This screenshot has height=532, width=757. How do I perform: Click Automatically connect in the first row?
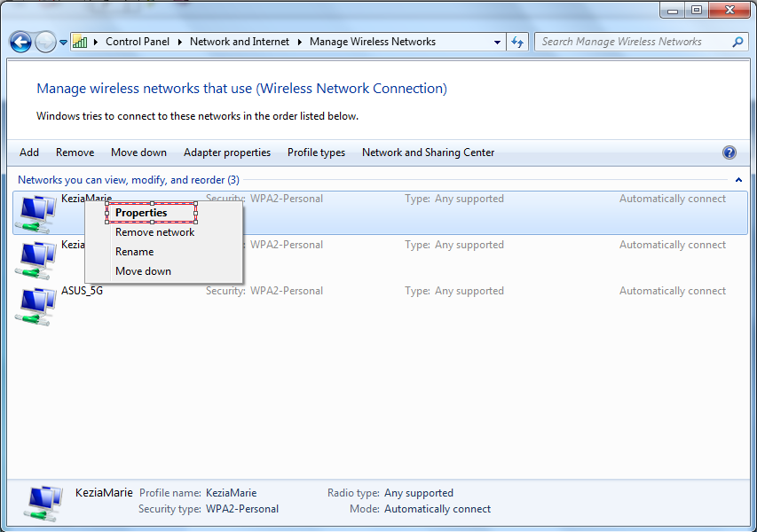coord(673,199)
